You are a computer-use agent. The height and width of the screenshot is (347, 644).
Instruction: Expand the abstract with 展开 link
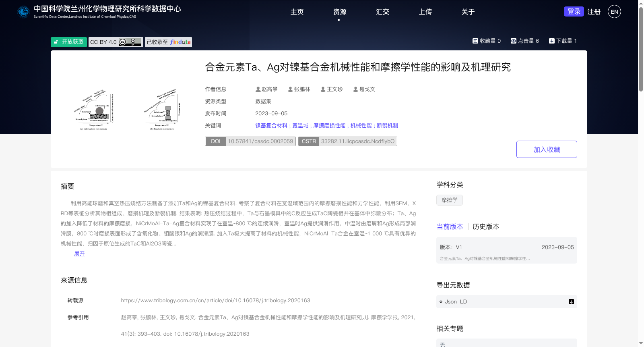coord(79,253)
